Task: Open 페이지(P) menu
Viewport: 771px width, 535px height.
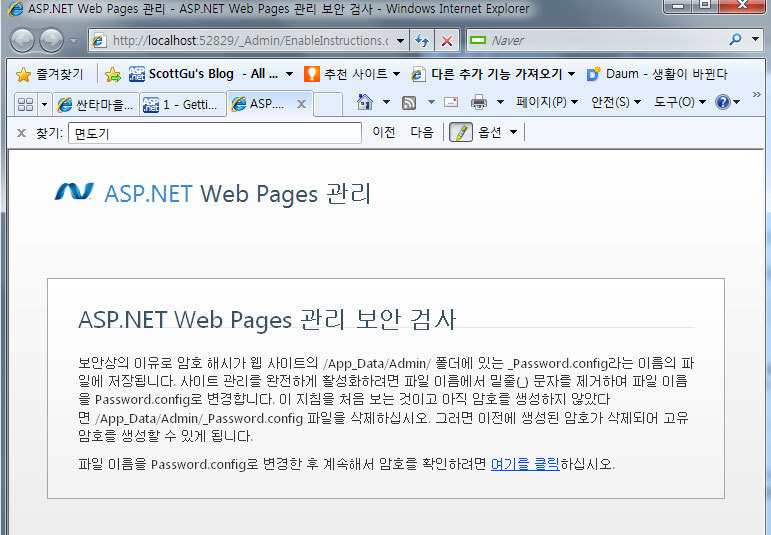Action: coord(546,102)
